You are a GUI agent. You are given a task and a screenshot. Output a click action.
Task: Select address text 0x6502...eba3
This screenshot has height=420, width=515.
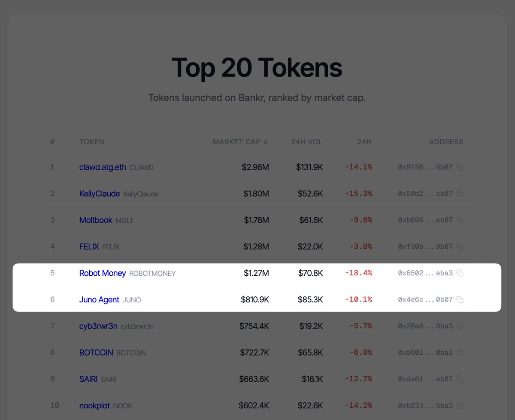pyautogui.click(x=425, y=273)
